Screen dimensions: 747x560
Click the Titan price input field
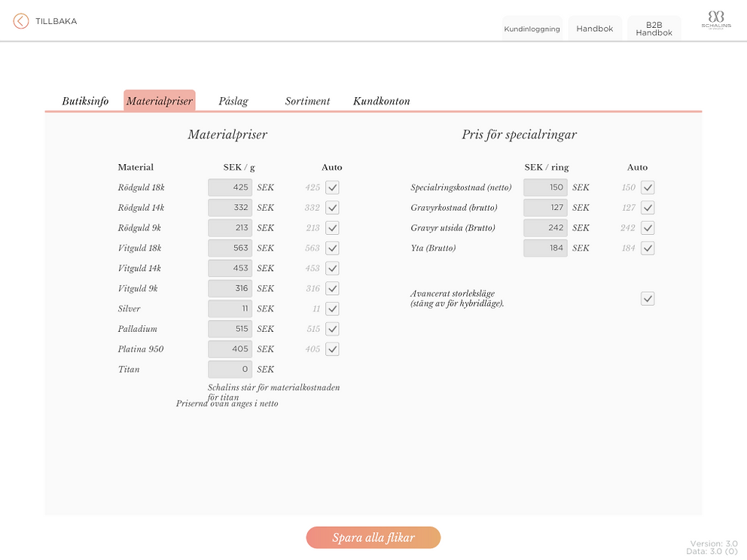point(230,370)
